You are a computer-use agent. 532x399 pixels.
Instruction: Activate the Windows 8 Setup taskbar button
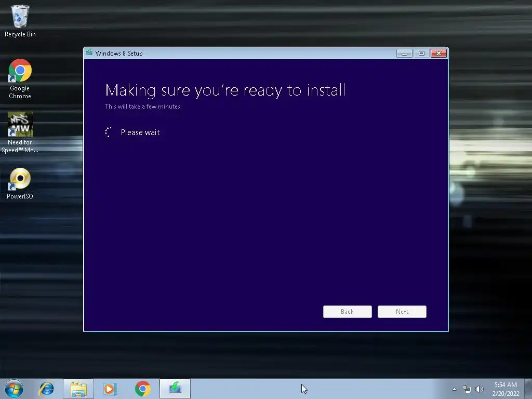(175, 389)
